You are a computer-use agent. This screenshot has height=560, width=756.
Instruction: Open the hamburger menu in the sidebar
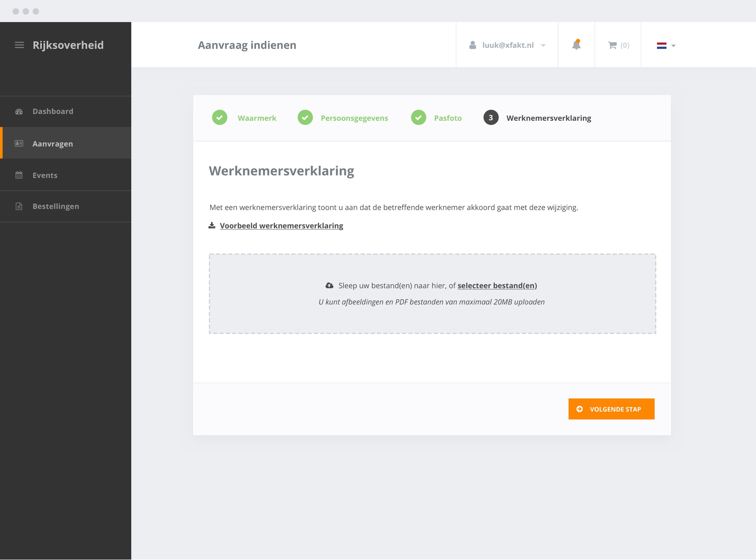(19, 45)
